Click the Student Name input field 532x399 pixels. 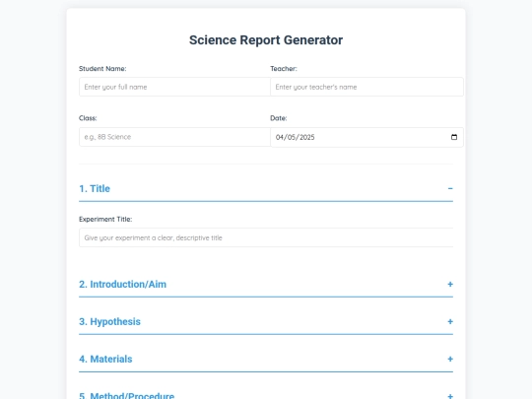[174, 87]
